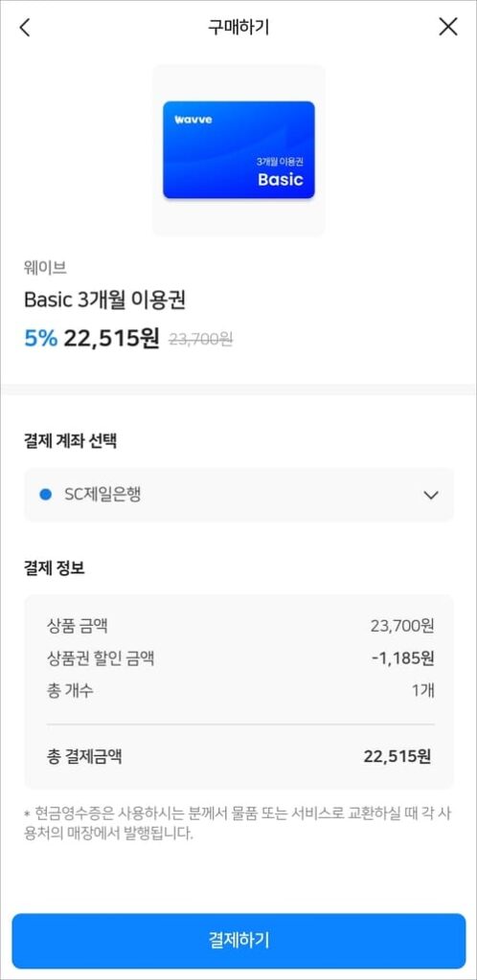Go back using the left arrow icon

[x=25, y=28]
